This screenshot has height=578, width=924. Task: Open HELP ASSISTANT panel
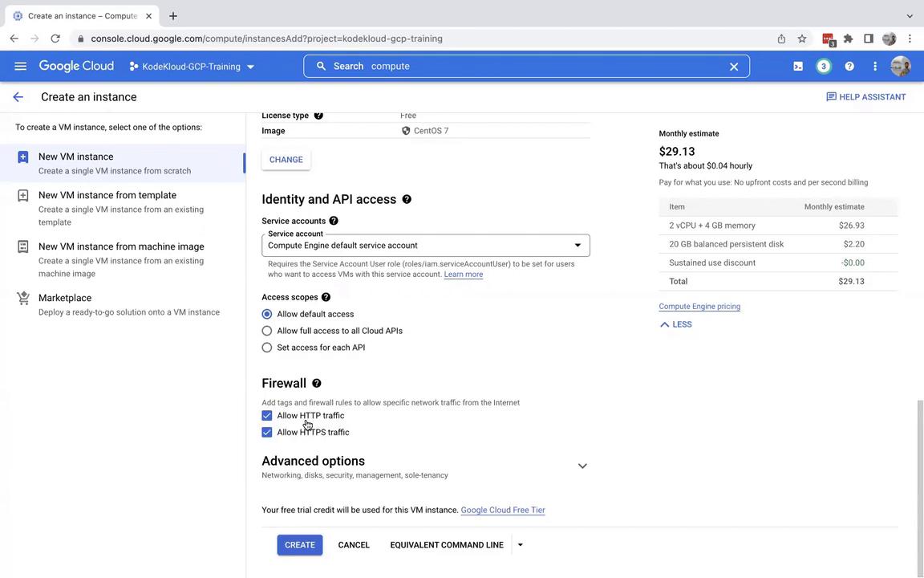point(865,96)
